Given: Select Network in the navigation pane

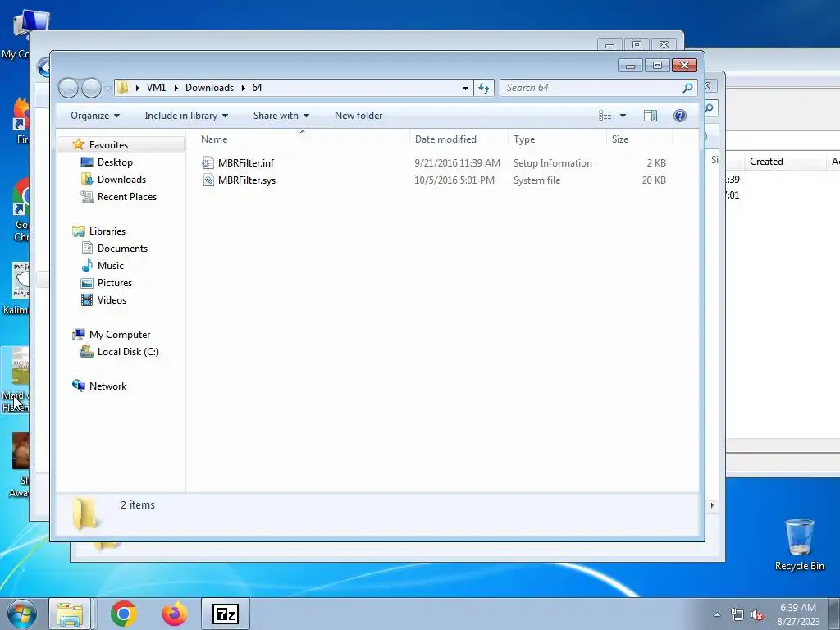Looking at the screenshot, I should tap(107, 386).
